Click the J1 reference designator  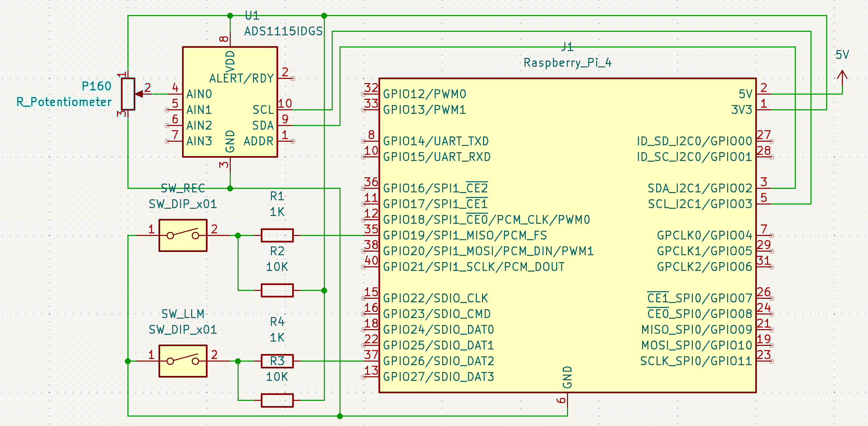567,46
